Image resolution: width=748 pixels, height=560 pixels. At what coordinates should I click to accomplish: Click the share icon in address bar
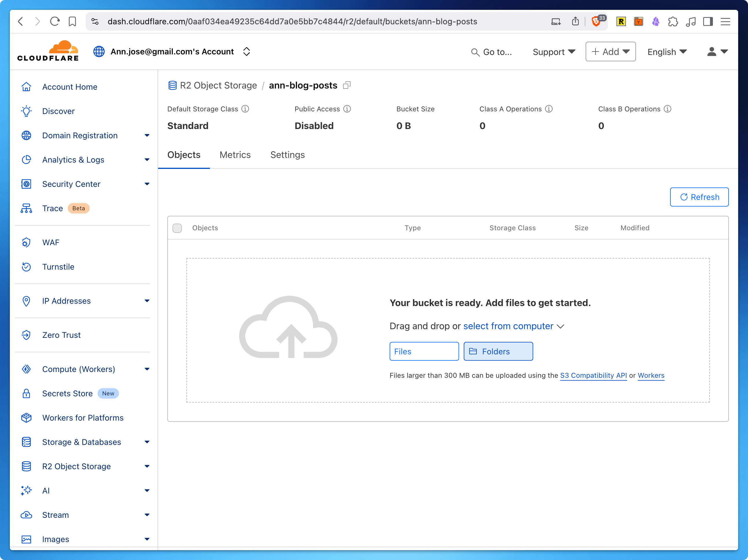575,22
